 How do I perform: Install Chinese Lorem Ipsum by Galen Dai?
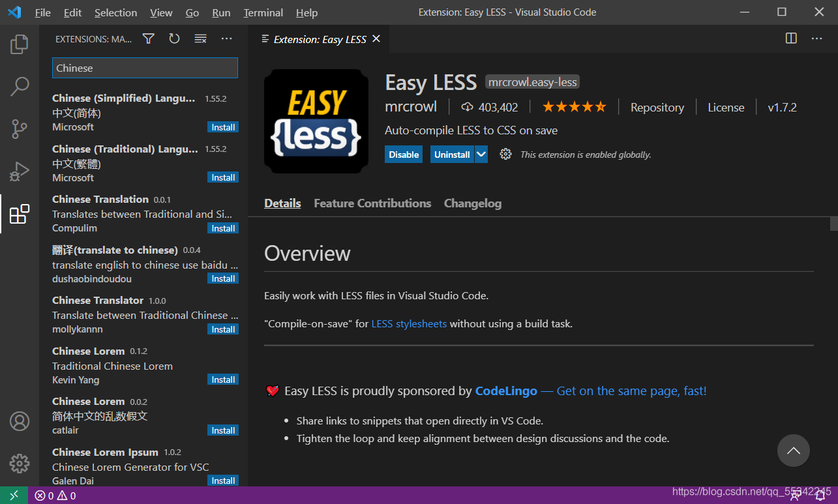coord(223,481)
